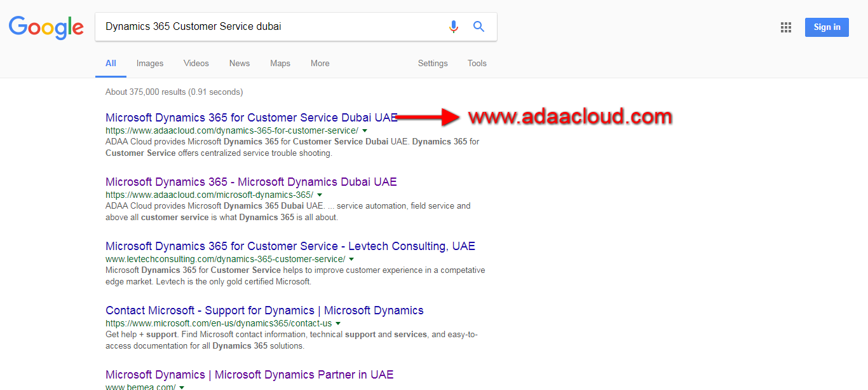This screenshot has height=390, width=868.
Task: Click the microphone voice search icon
Action: pyautogui.click(x=453, y=27)
